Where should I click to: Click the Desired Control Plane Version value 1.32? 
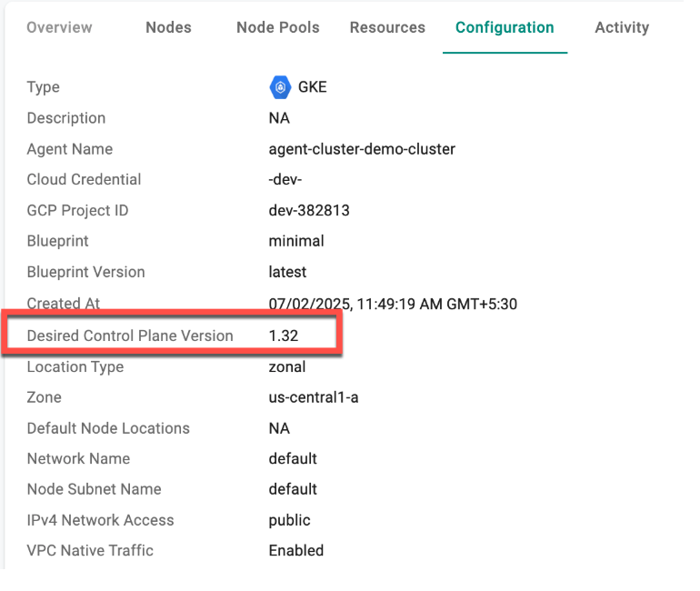pos(284,336)
